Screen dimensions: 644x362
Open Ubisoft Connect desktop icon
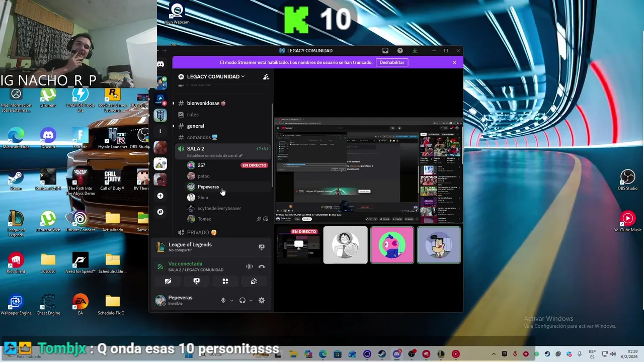coord(80,222)
